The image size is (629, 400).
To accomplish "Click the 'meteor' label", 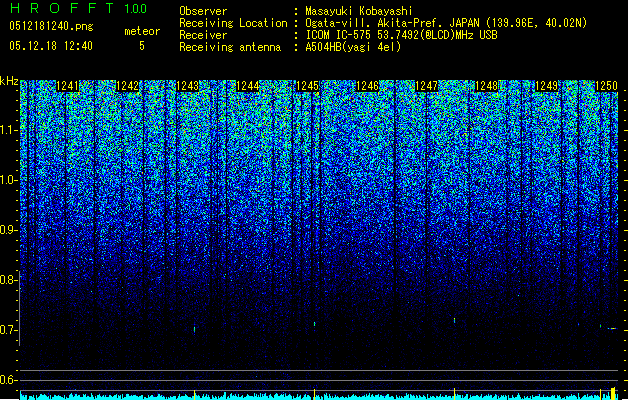I will [142, 31].
